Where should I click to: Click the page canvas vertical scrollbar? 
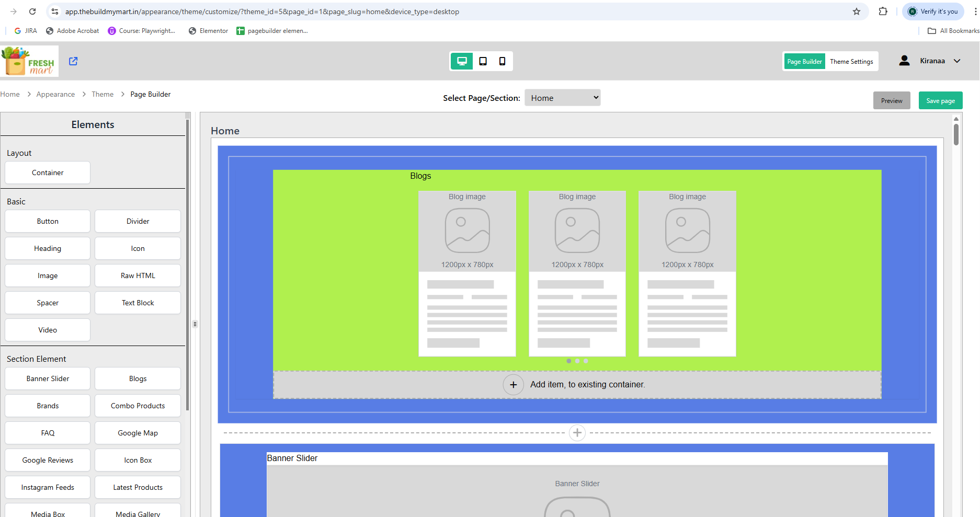pyautogui.click(x=956, y=134)
